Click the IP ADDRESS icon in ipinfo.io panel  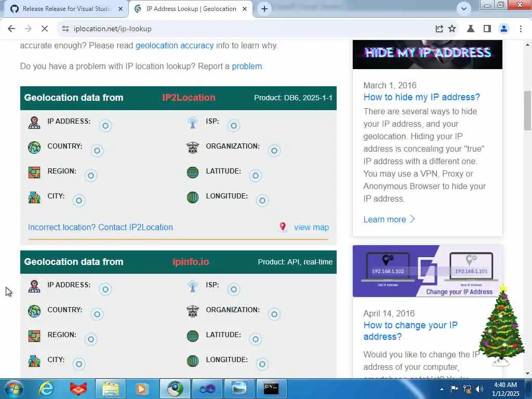pos(34,286)
